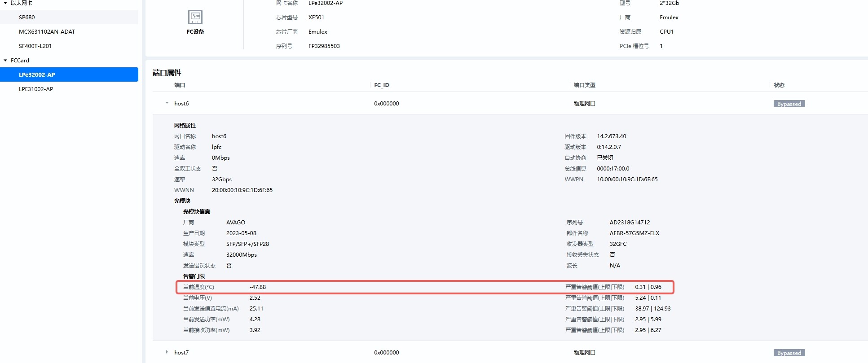
Task: Open SF400T-L201 card entry
Action: tap(35, 46)
